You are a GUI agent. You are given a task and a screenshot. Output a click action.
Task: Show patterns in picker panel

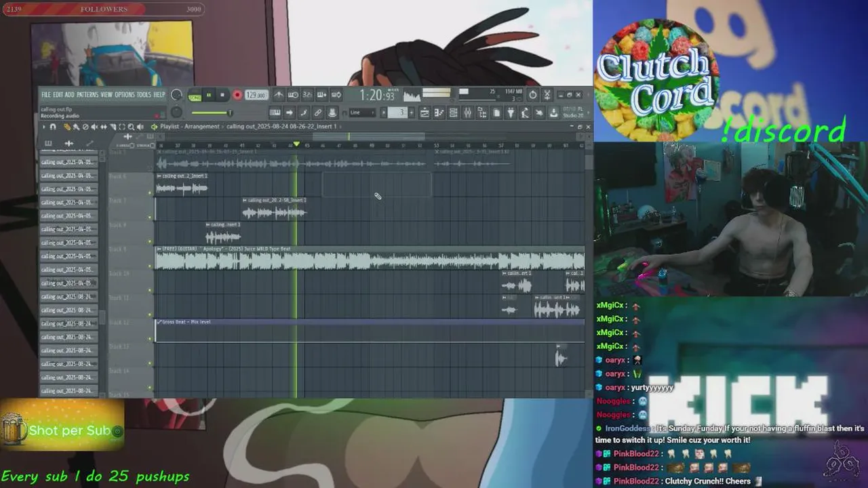pos(48,143)
